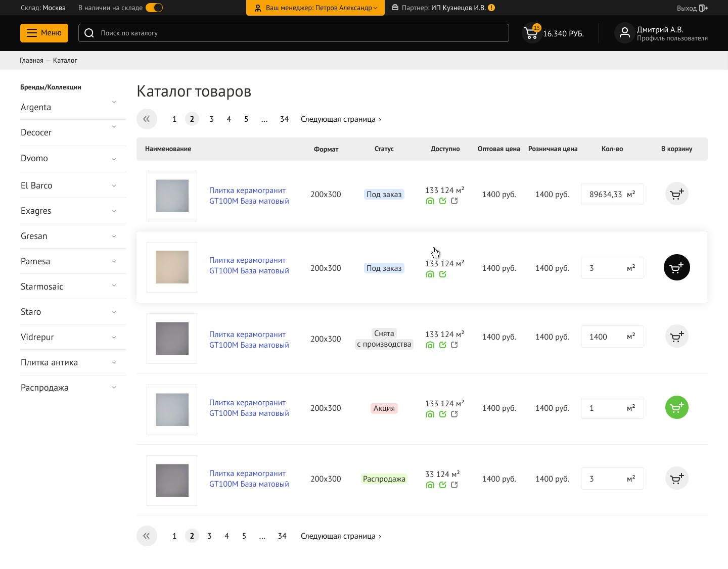This screenshot has height=569, width=728.
Task: Open the orange Меню button
Action: (x=44, y=33)
